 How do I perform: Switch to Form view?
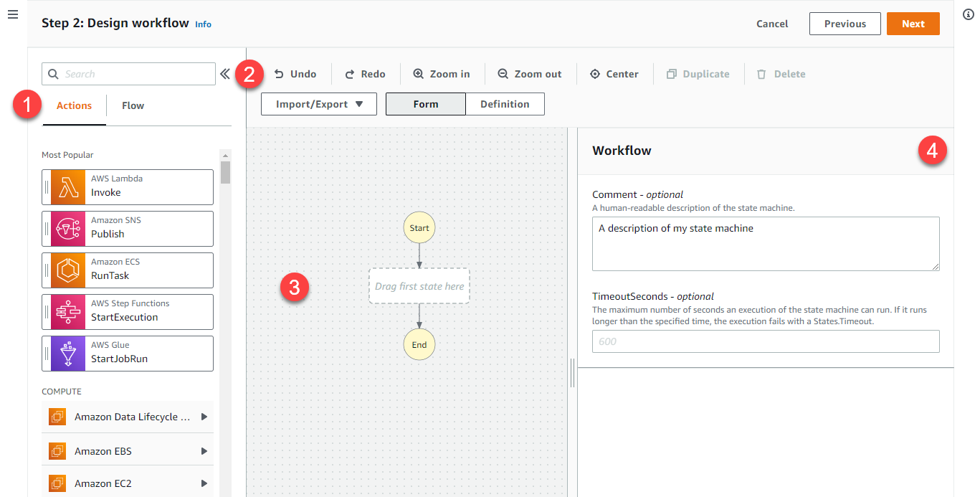point(426,104)
